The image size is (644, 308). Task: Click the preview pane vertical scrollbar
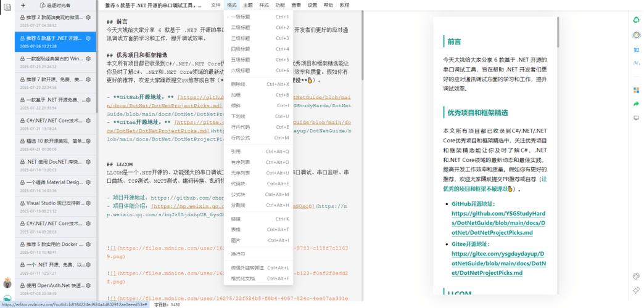(558, 32)
